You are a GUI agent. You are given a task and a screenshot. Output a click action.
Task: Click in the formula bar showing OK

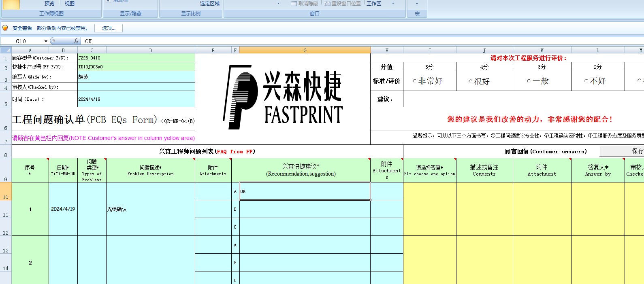click(x=363, y=41)
